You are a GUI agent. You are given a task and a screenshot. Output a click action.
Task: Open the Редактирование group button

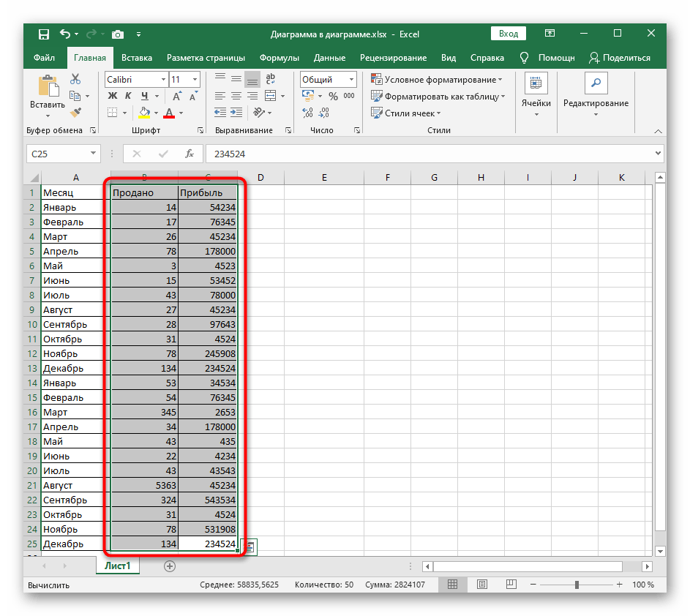tap(596, 96)
